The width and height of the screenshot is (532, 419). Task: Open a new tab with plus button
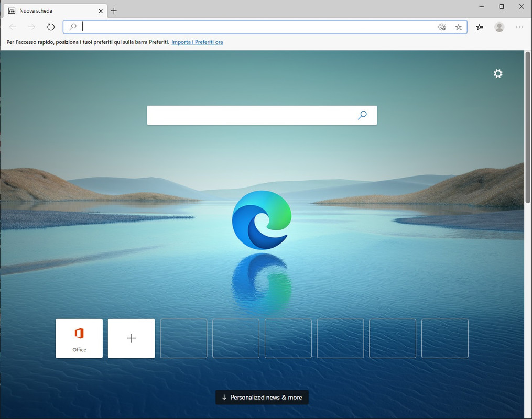pyautogui.click(x=114, y=11)
